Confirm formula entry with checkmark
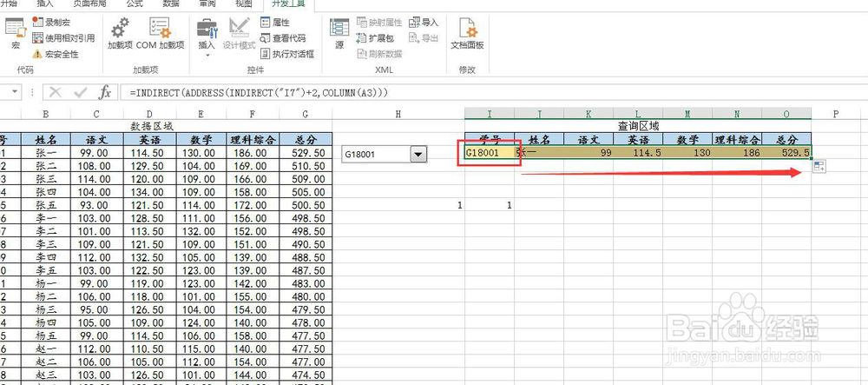868x385 pixels. 80,92
